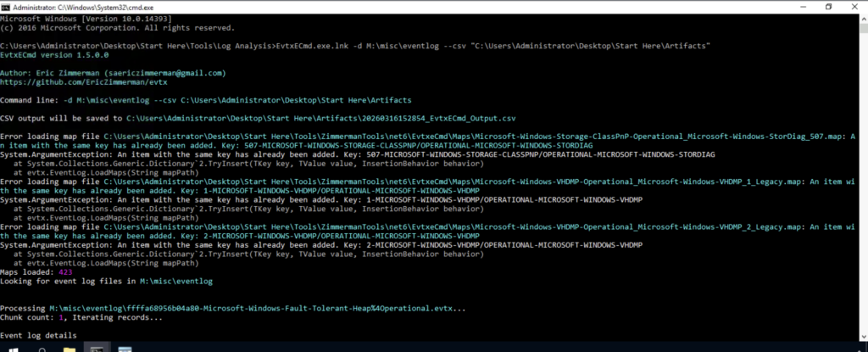Click the cmd.exe icon in title bar
The height and width of the screenshot is (352, 868).
[7, 7]
